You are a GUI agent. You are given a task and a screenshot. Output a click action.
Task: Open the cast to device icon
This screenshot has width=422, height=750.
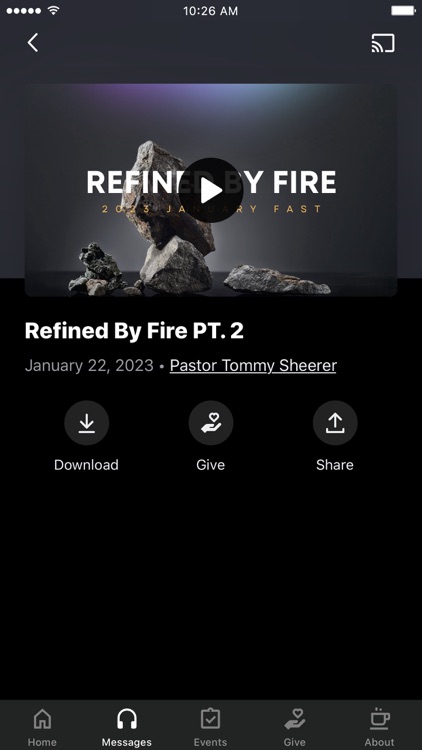[383, 43]
